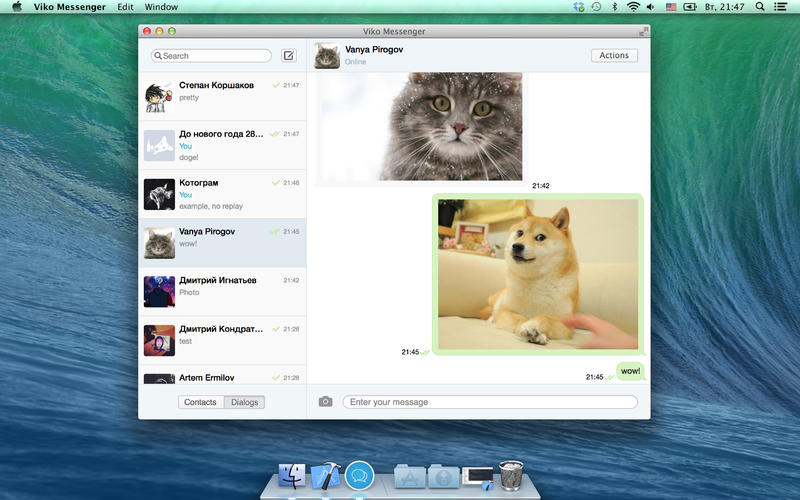Open the Edit menu
This screenshot has height=500, width=800.
tap(125, 7)
